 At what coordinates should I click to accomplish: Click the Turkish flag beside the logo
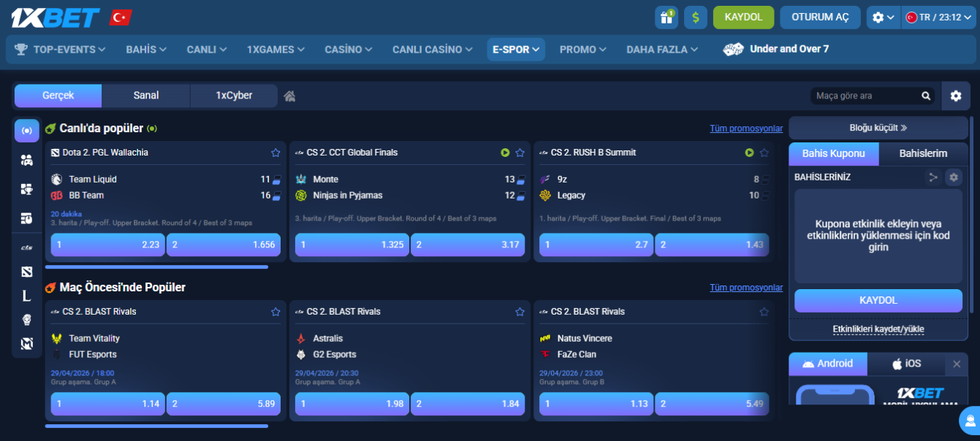click(120, 18)
